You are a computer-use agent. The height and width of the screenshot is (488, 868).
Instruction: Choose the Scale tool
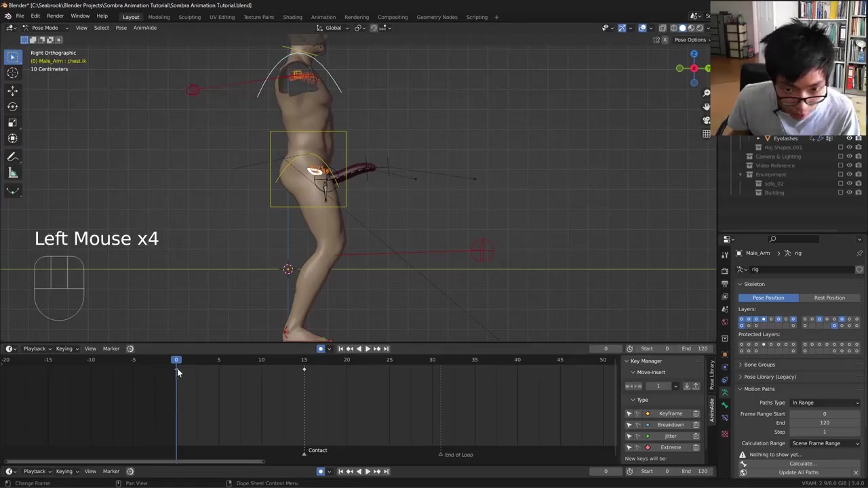tap(12, 123)
